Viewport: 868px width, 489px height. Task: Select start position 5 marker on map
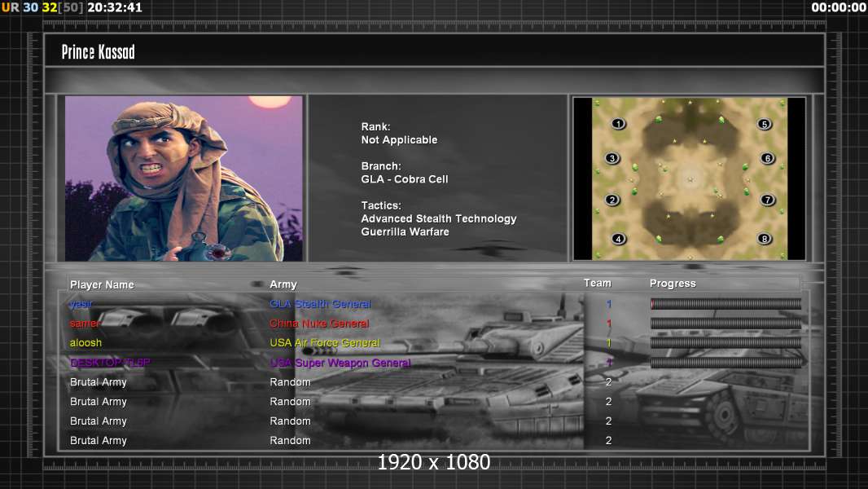764,124
